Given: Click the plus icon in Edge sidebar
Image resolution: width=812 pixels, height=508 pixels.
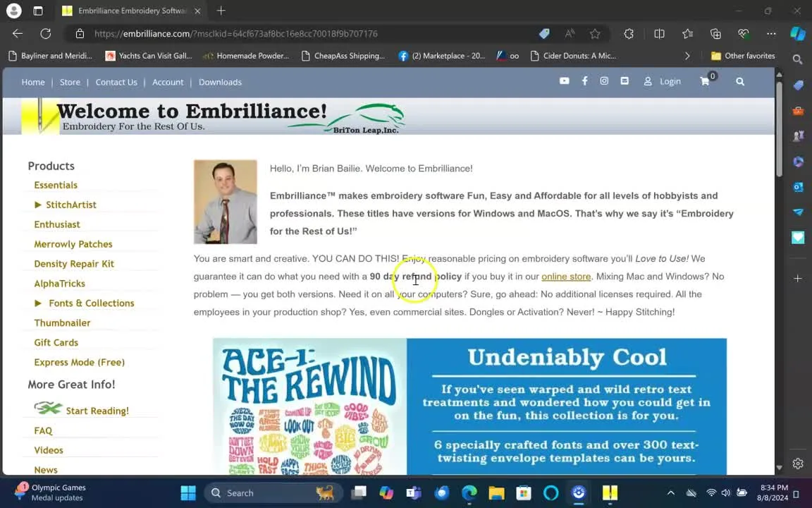Looking at the screenshot, I should 798,279.
